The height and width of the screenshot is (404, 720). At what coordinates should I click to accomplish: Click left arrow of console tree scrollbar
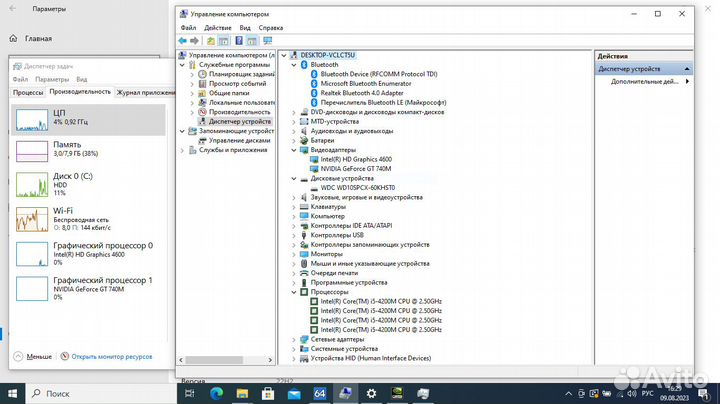181,360
